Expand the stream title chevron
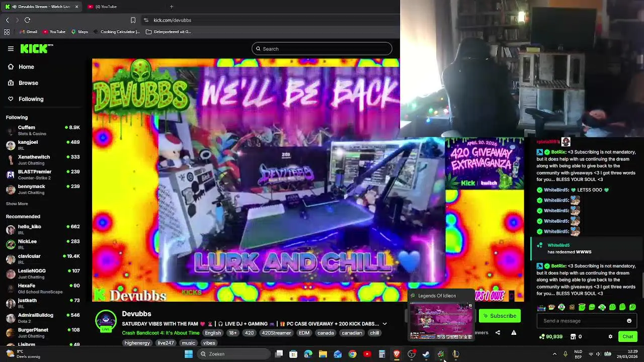The height and width of the screenshot is (362, 644). 384,324
